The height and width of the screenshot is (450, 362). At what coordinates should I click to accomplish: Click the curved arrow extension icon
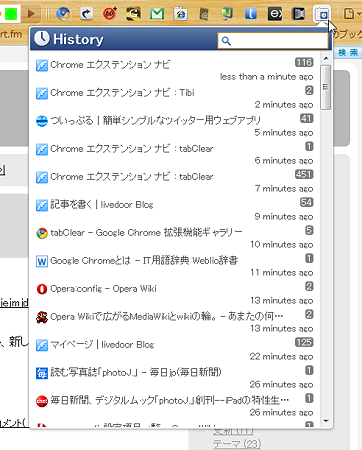click(x=87, y=14)
